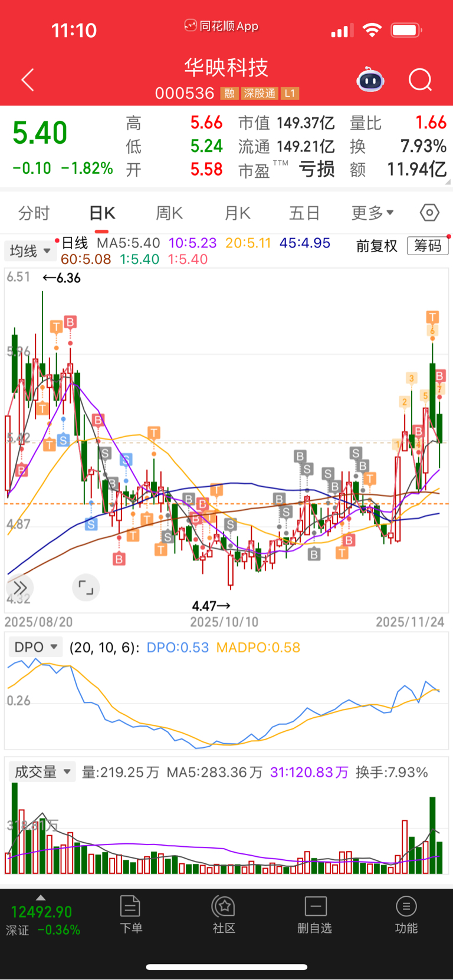
Task: Open 社区 community icon
Action: pos(224,915)
